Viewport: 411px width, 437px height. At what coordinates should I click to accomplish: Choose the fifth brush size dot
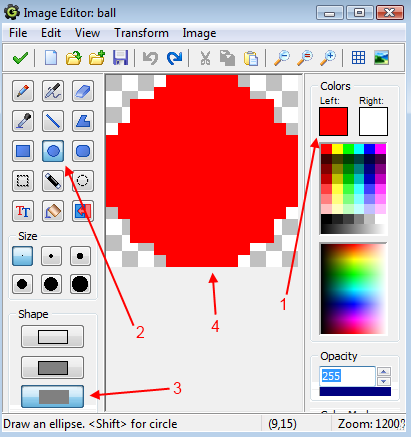click(x=51, y=284)
